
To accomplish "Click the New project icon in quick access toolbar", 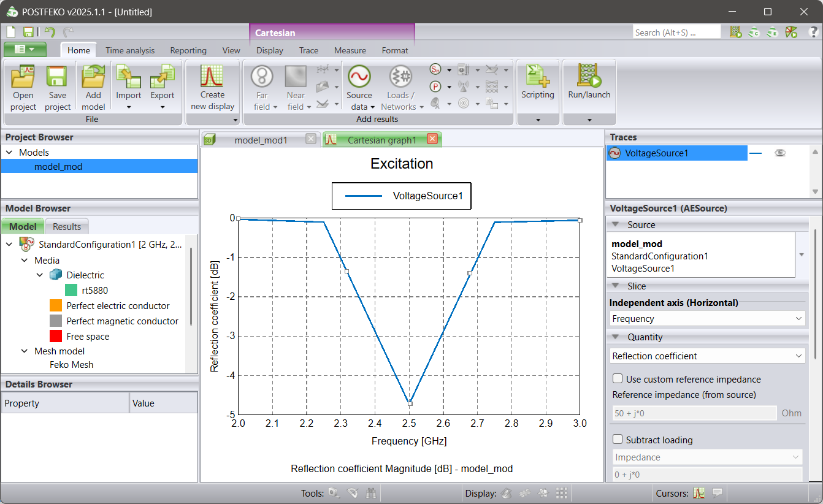I will click(x=11, y=32).
